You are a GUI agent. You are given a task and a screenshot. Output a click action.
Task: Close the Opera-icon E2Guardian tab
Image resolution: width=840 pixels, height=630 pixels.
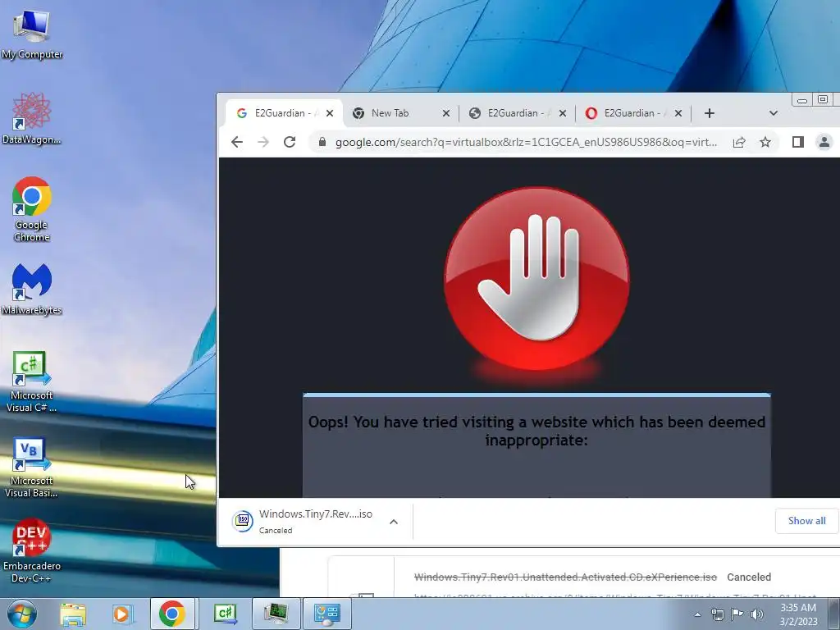(678, 113)
